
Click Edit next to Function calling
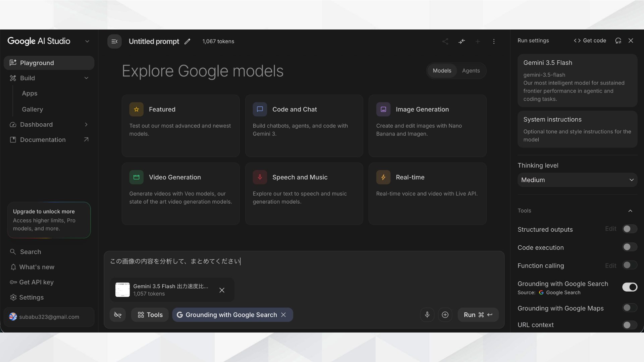point(610,265)
